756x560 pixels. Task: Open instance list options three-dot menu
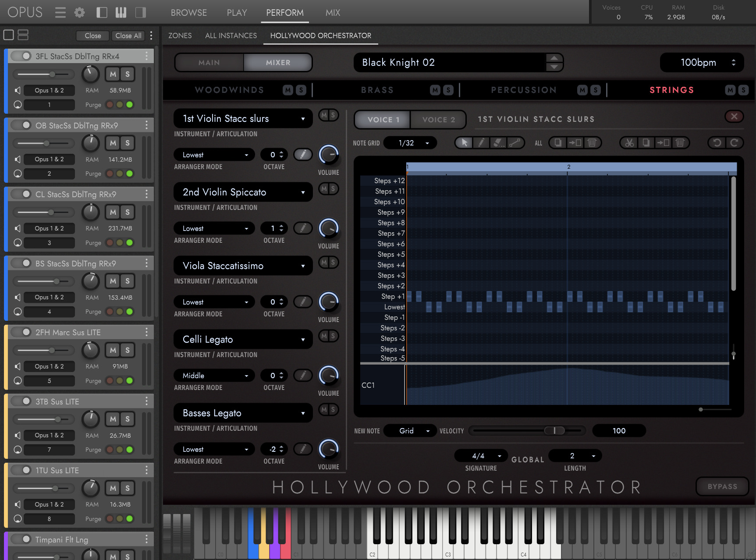click(x=151, y=35)
